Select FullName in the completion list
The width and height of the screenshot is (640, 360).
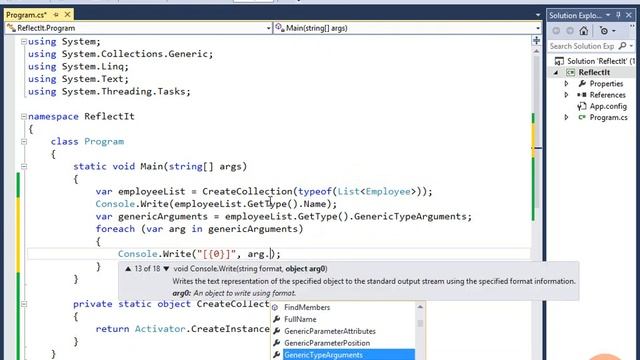(300, 319)
